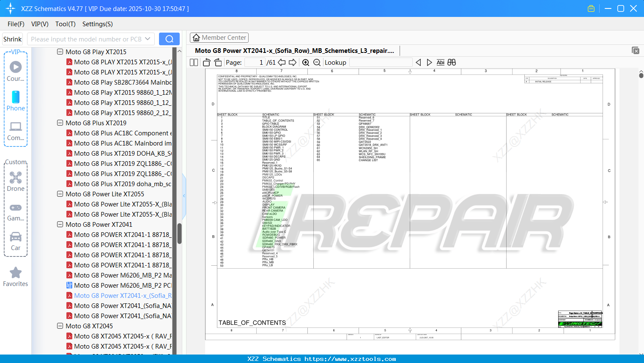The height and width of the screenshot is (363, 644).
Task: Click the Shrink button
Action: click(13, 39)
